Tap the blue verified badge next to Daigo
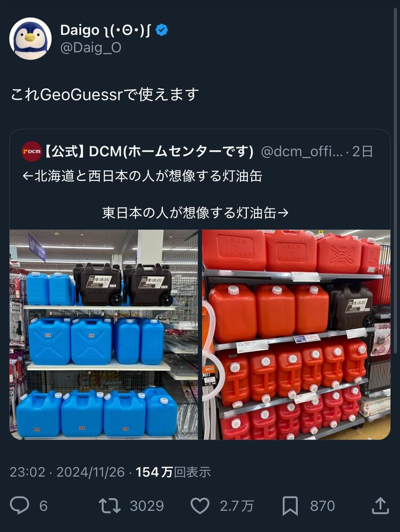400x532 pixels. click(x=162, y=30)
